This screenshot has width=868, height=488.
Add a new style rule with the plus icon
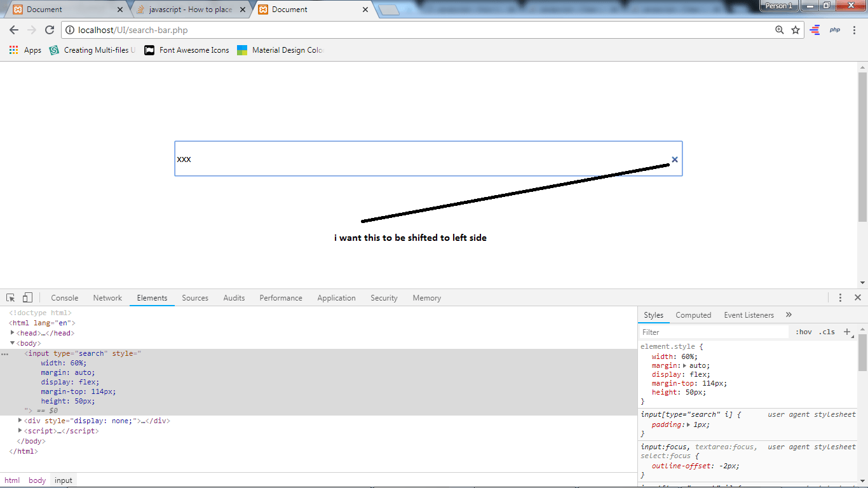(x=846, y=332)
